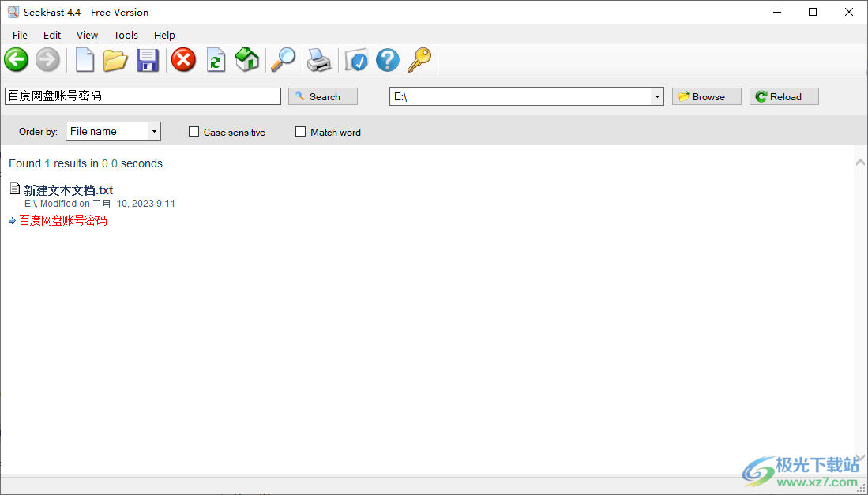This screenshot has width=868, height=495.
Task: Click the scroll up arrow in results pane
Action: pos(859,163)
